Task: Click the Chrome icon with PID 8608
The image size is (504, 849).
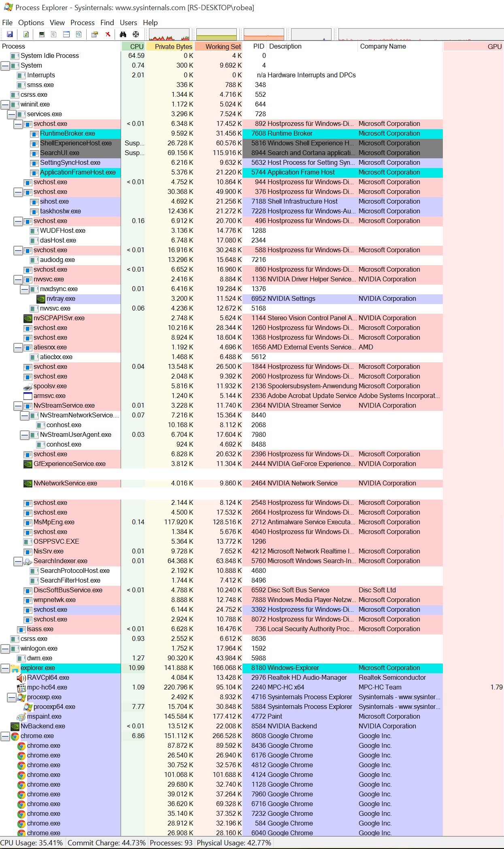Action: point(15,736)
